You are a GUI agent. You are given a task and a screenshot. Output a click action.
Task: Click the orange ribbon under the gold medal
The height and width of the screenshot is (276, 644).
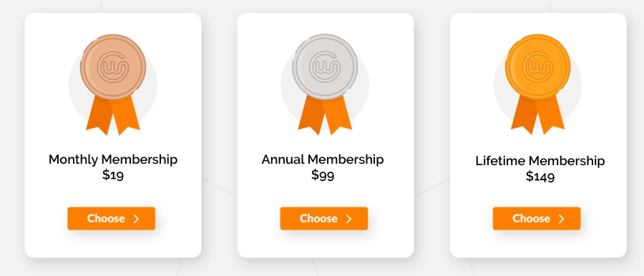537,116
